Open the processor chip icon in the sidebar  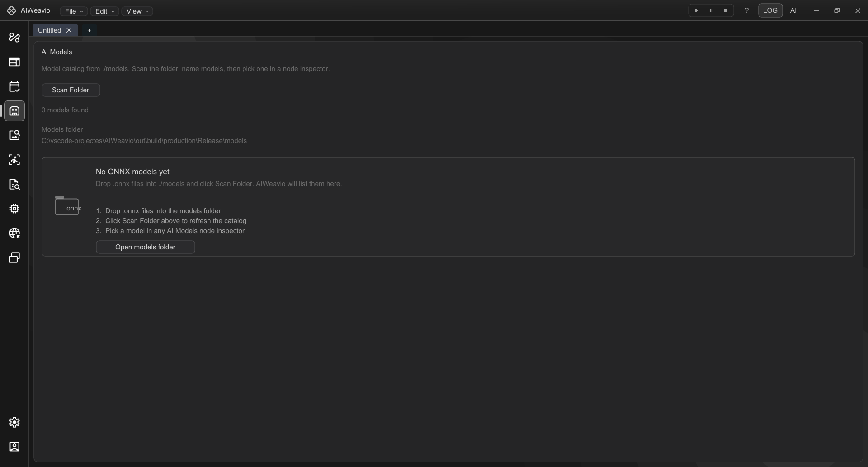click(14, 209)
